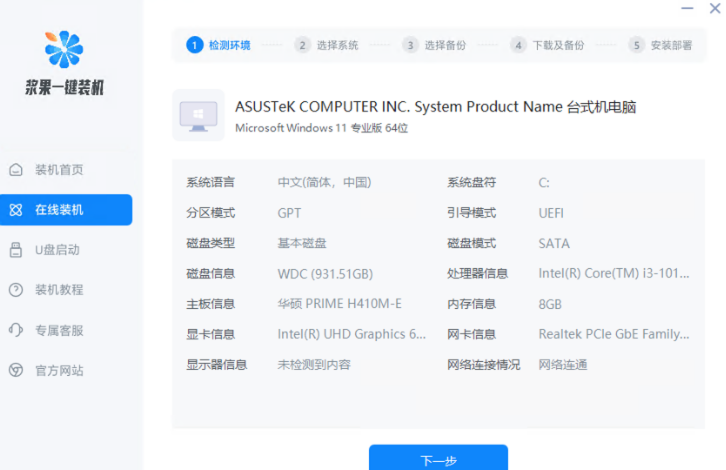This screenshot has width=726, height=470.
Task: Click the 显示器信息 label
Action: click(217, 364)
